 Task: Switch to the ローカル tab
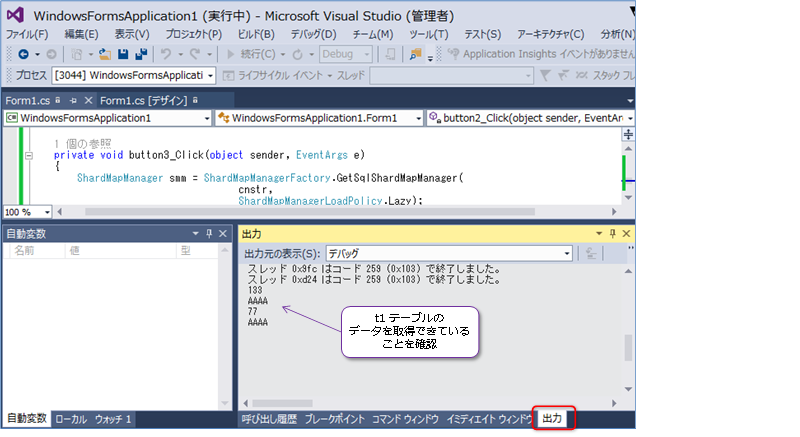coord(71,419)
